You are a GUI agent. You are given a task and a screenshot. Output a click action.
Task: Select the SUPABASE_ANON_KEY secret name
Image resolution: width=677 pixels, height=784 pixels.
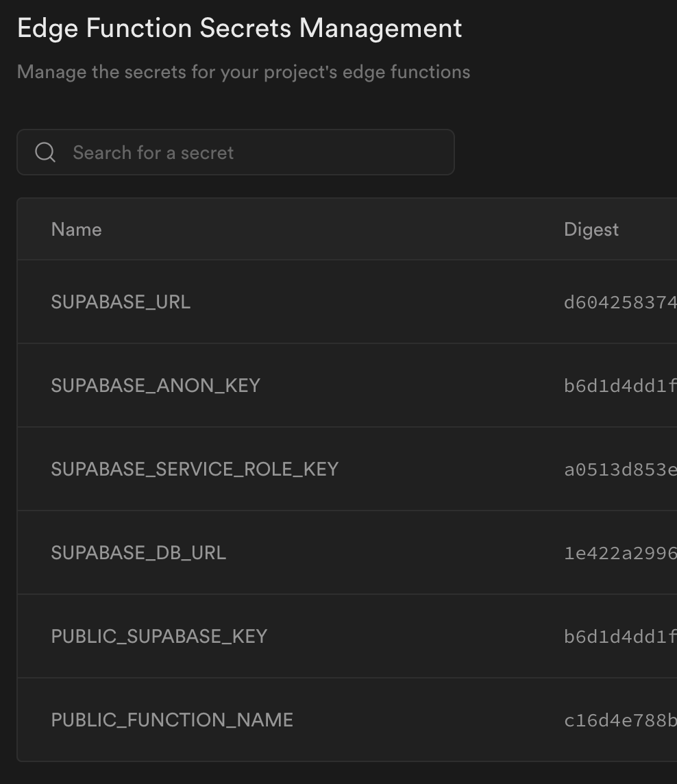pos(156,386)
